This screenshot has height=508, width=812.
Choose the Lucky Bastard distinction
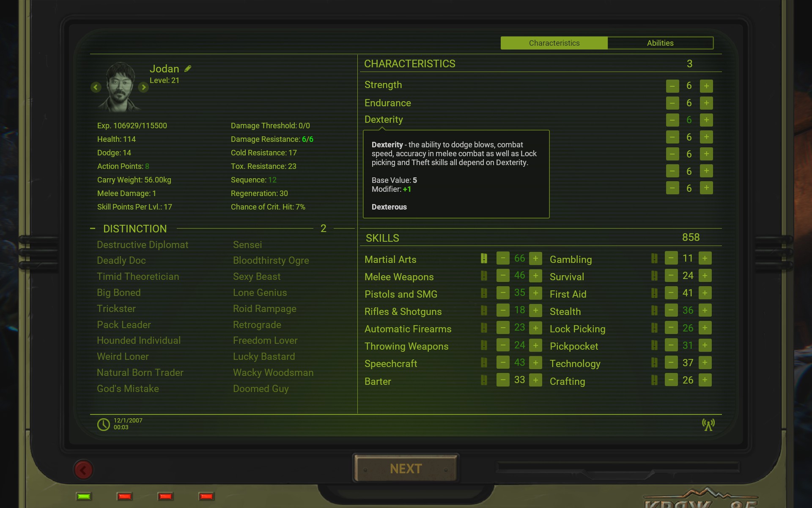pyautogui.click(x=264, y=356)
